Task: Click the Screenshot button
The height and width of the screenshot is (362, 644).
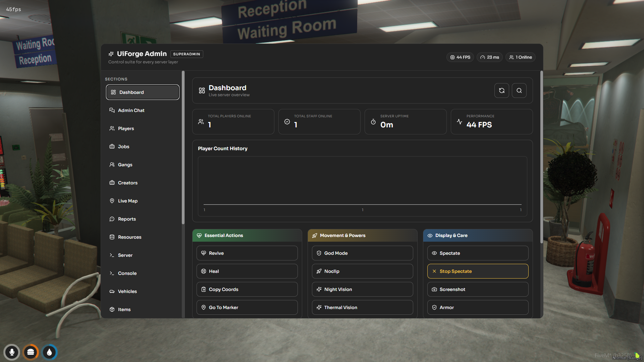Action: (x=478, y=289)
